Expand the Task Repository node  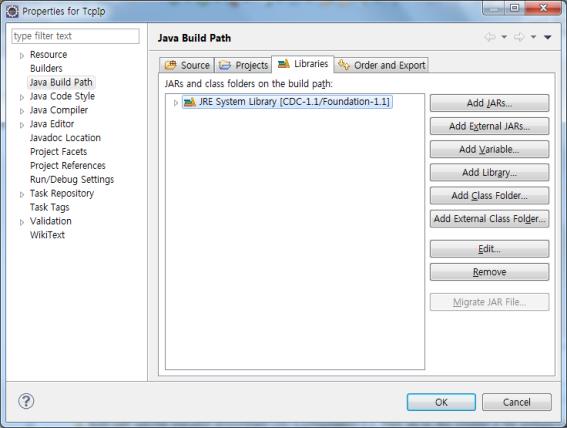click(22, 194)
